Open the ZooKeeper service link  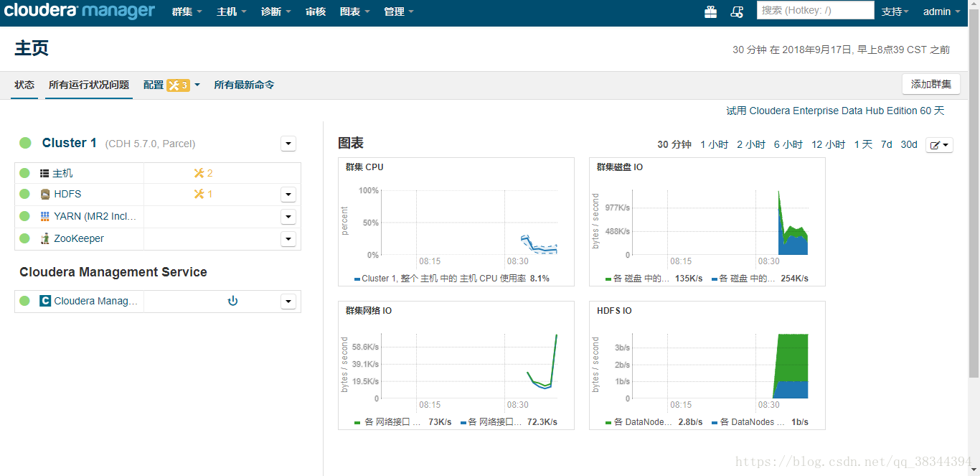pyautogui.click(x=79, y=238)
